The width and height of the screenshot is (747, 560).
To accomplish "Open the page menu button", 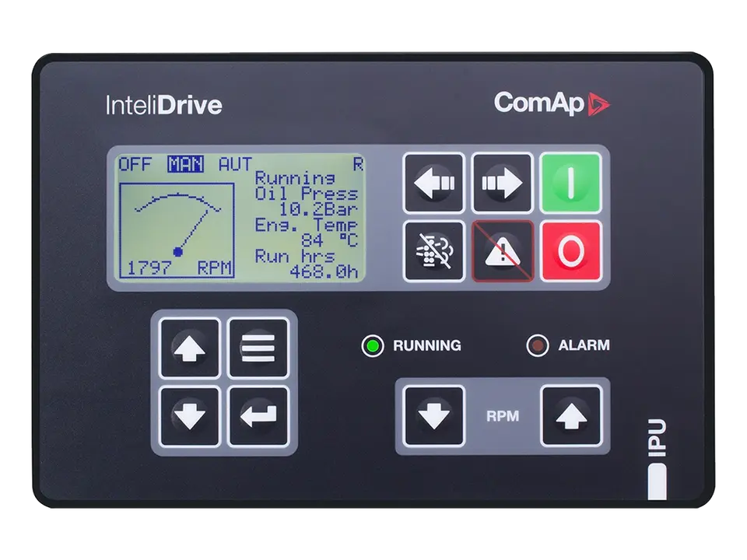I will point(258,348).
